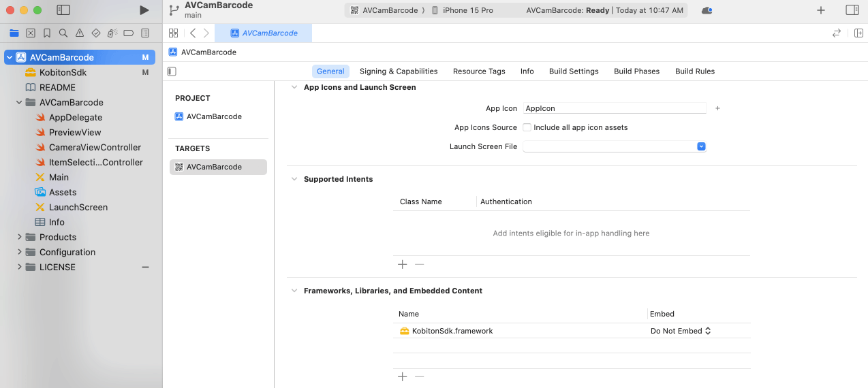
Task: Collapse the Supported Intents section
Action: click(x=294, y=179)
